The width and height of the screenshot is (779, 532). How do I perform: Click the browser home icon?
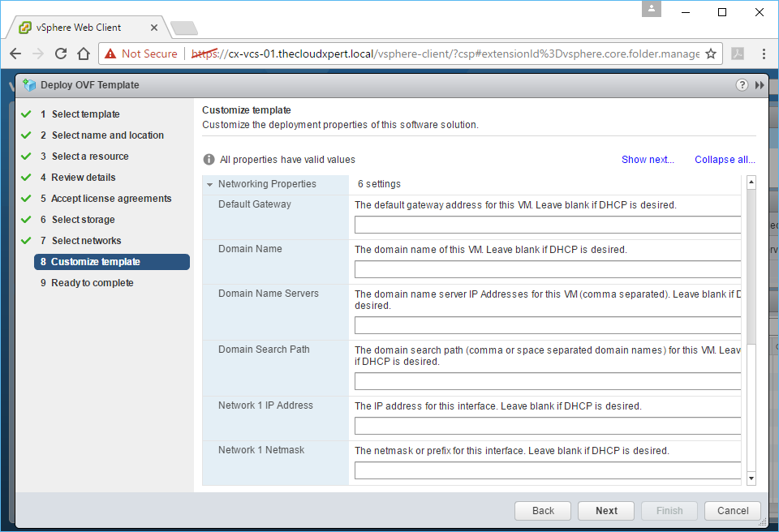(x=83, y=54)
